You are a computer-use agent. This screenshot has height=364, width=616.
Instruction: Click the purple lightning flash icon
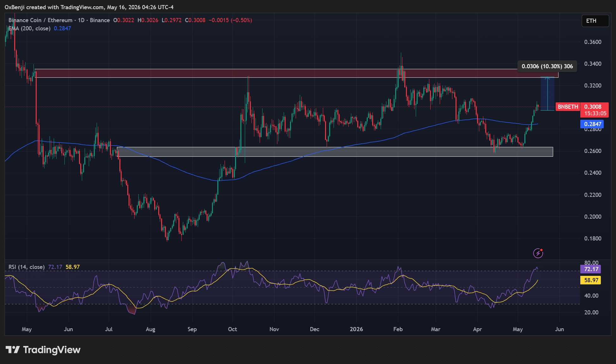538,253
